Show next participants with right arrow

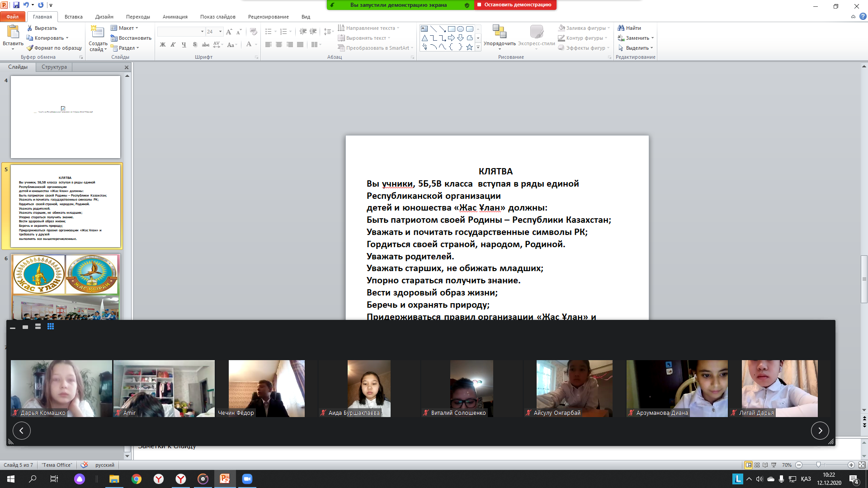pyautogui.click(x=820, y=431)
